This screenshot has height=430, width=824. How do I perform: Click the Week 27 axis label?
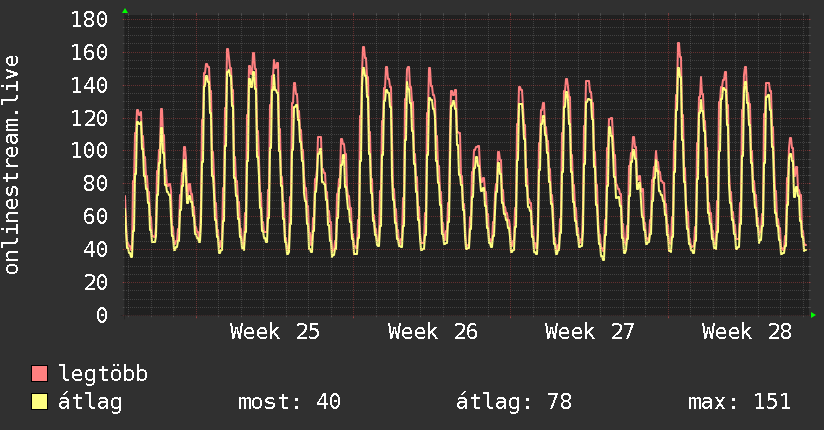(x=589, y=332)
